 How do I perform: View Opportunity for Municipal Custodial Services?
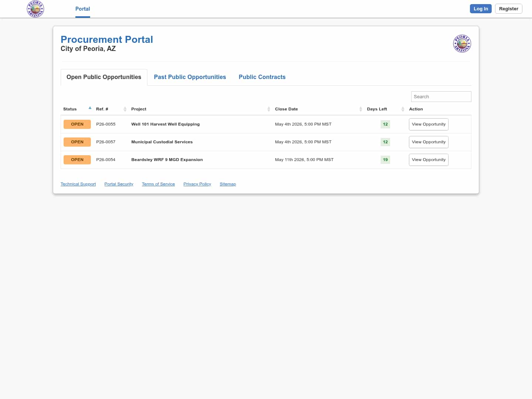point(429,142)
